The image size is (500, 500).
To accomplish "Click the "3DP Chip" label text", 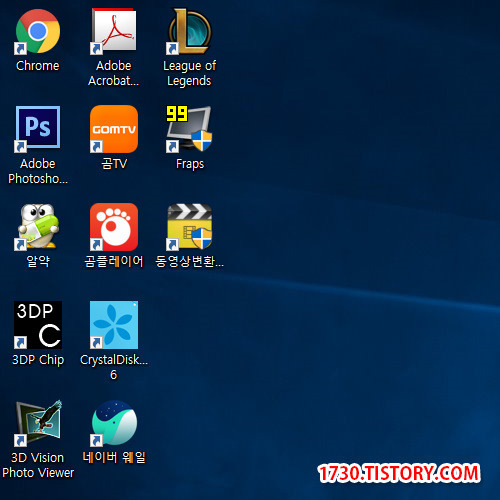I will pyautogui.click(x=38, y=360).
